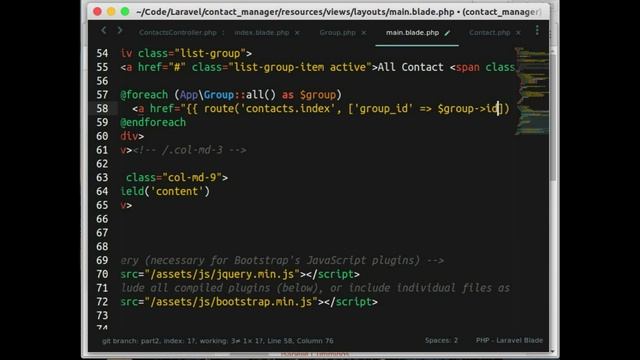640x360 pixels.
Task: Close the Contact.php tab
Action: click(518, 33)
